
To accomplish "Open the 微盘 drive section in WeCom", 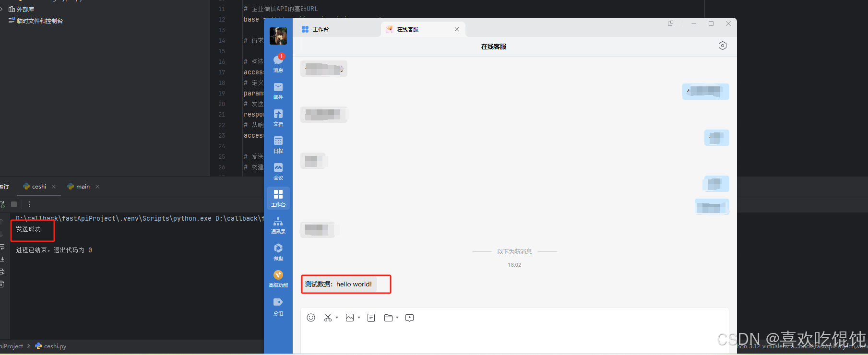I will coord(278,251).
